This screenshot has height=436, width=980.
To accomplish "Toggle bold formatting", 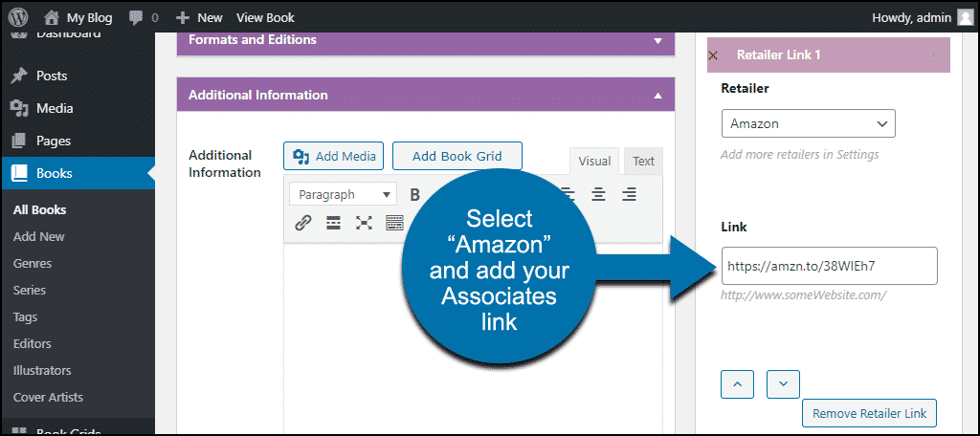I will (414, 195).
